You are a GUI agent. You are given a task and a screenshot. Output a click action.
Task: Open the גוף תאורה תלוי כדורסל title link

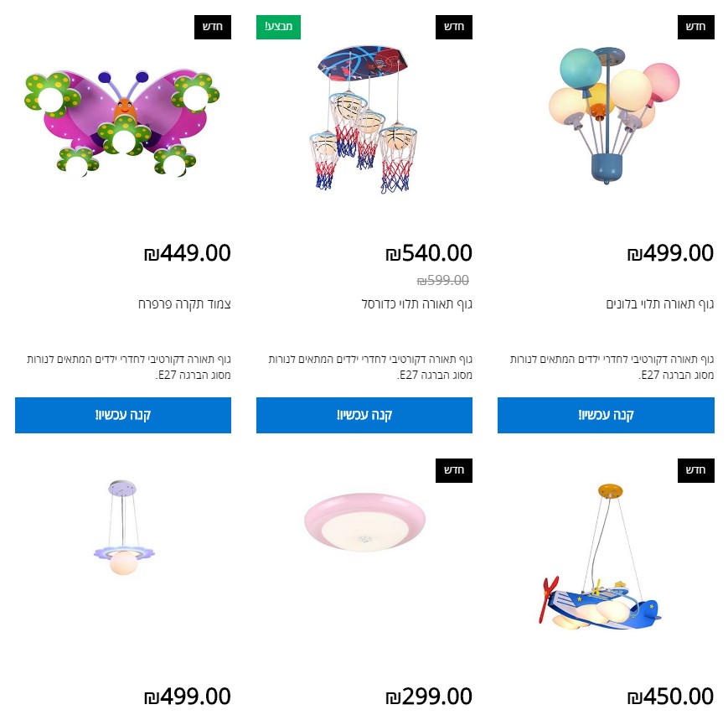point(417,303)
